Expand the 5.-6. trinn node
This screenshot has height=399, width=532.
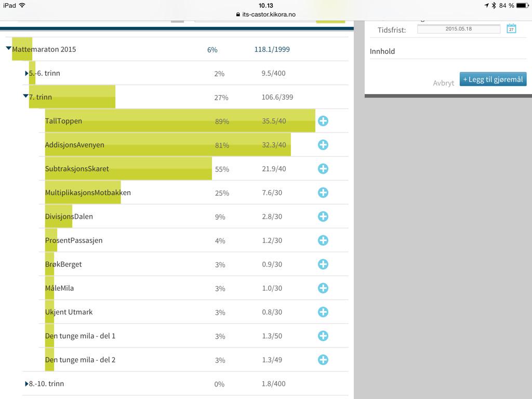[26, 73]
